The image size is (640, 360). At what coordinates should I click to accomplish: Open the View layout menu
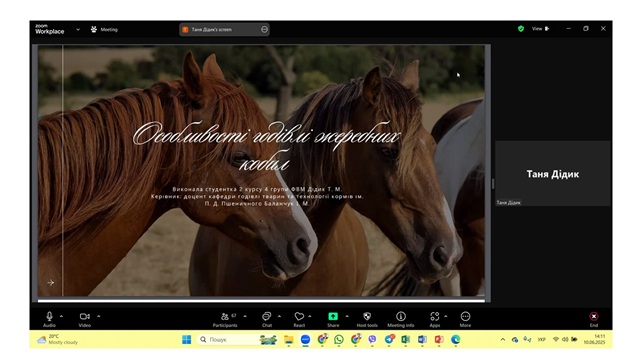(540, 29)
